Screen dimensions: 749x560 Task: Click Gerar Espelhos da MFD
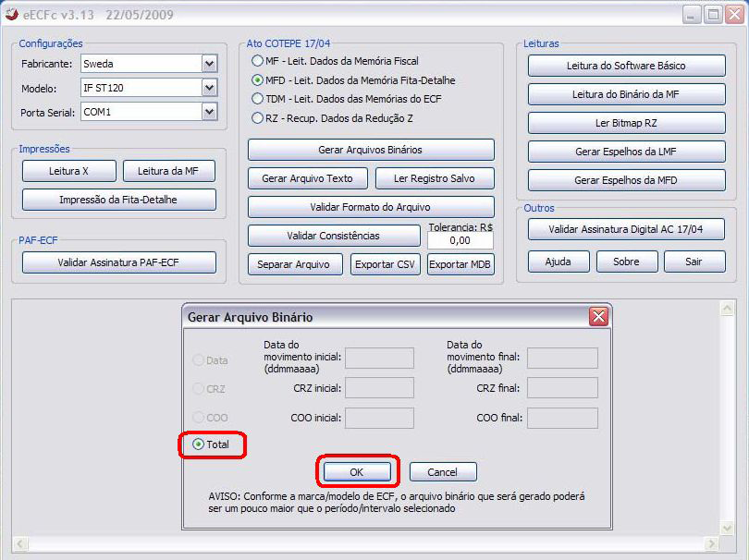(x=626, y=180)
